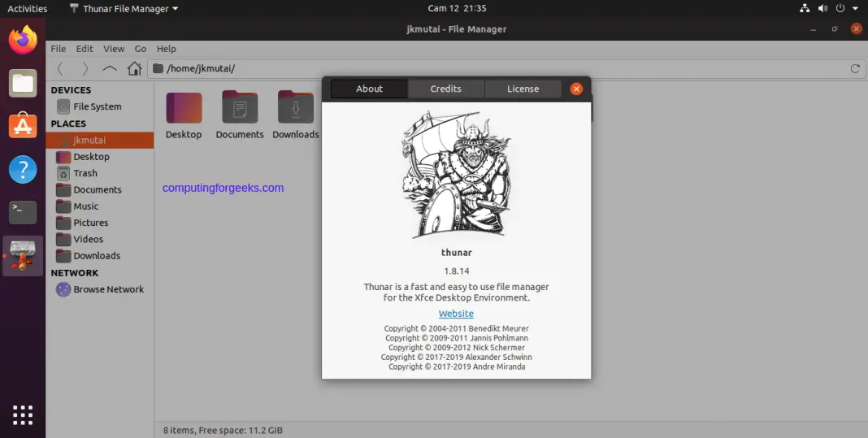Click the /home/jkmutai/ location bar
This screenshot has height=438, width=868.
pyautogui.click(x=488, y=69)
